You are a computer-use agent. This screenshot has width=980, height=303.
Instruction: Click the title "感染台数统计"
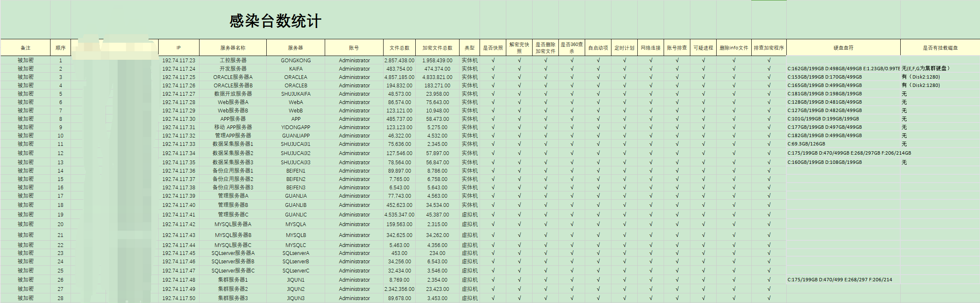click(x=275, y=21)
